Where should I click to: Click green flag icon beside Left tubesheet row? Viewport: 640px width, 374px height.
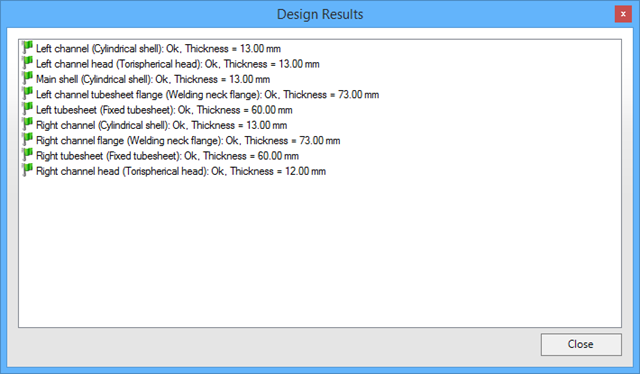27,109
